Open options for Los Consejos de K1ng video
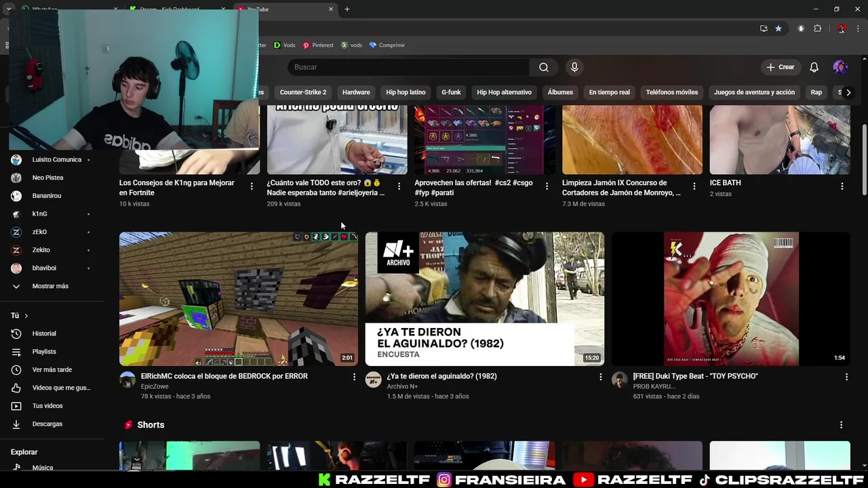 click(x=252, y=186)
